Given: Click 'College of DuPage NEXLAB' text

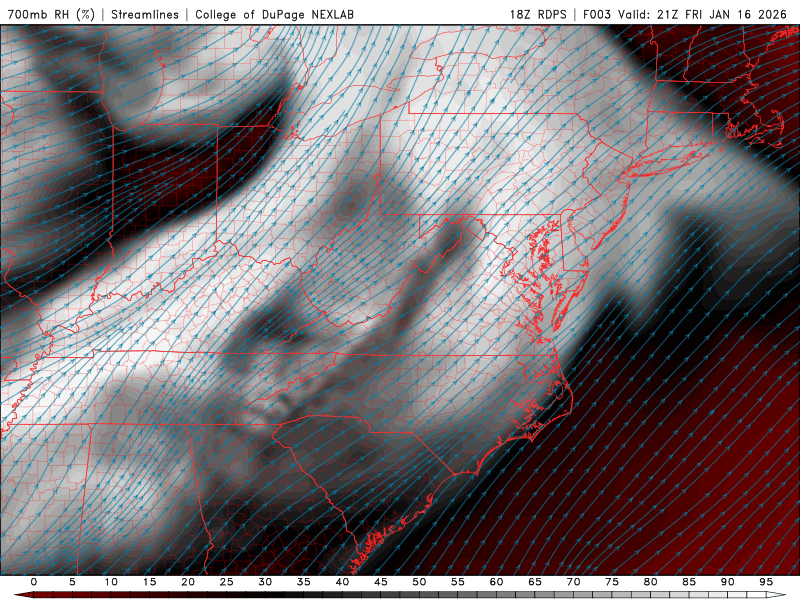Looking at the screenshot, I should point(274,14).
